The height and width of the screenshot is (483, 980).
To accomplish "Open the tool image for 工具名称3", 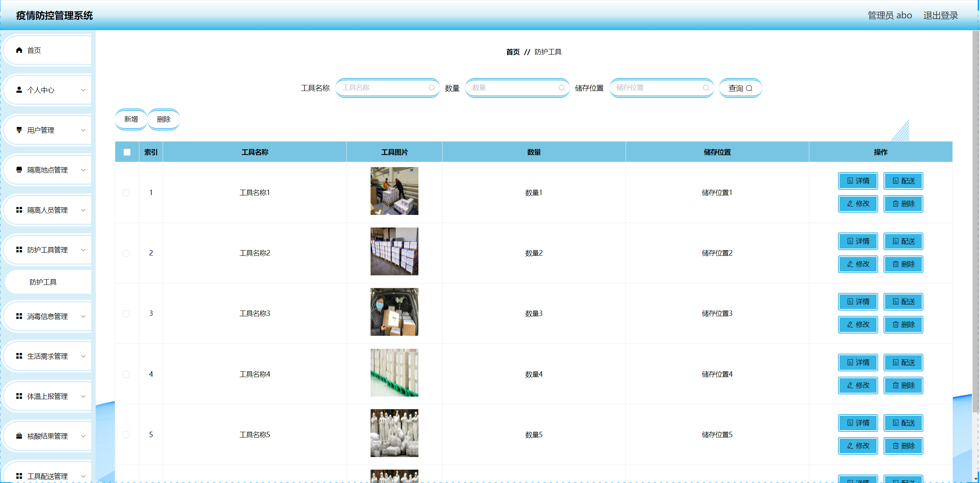I will 394,312.
